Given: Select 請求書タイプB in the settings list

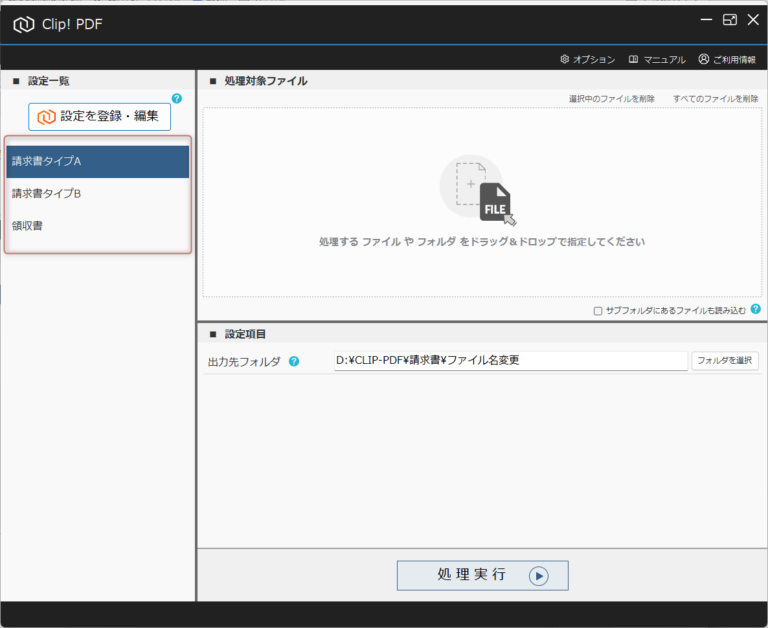Looking at the screenshot, I should (97, 193).
